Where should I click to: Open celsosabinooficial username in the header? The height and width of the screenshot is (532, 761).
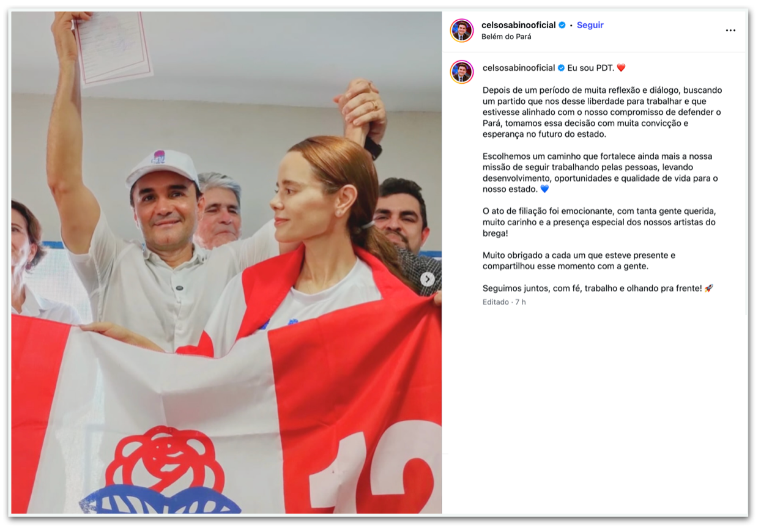(x=519, y=25)
